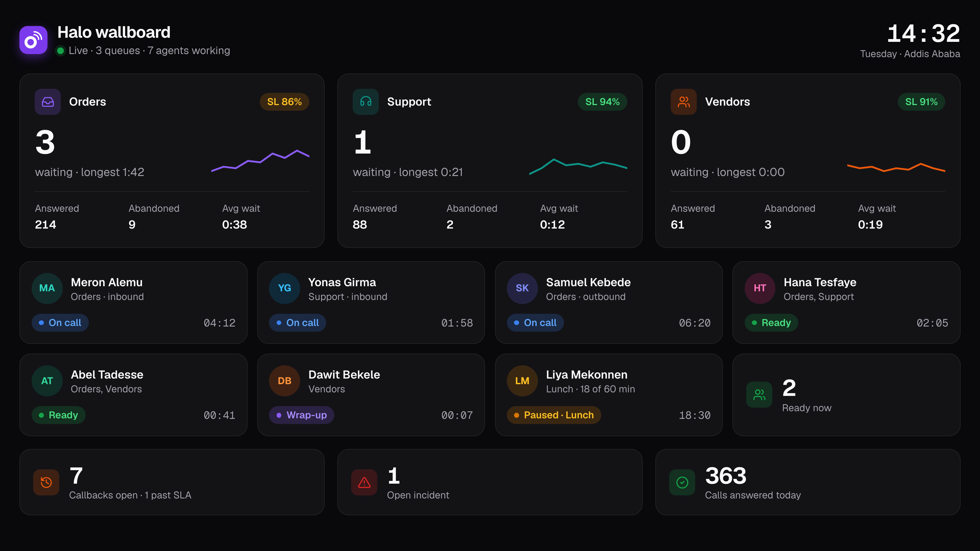Click the Paused · Lunch status pill

(554, 415)
